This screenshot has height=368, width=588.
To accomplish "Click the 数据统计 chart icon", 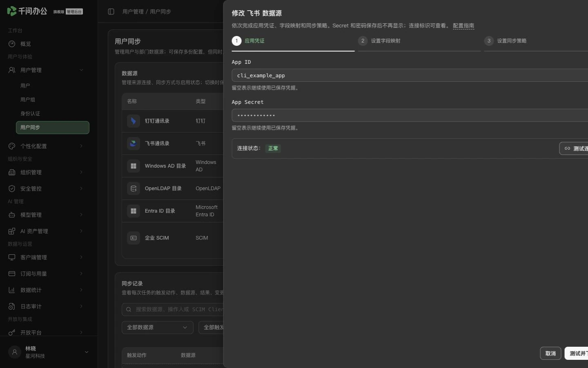I will pos(12,290).
